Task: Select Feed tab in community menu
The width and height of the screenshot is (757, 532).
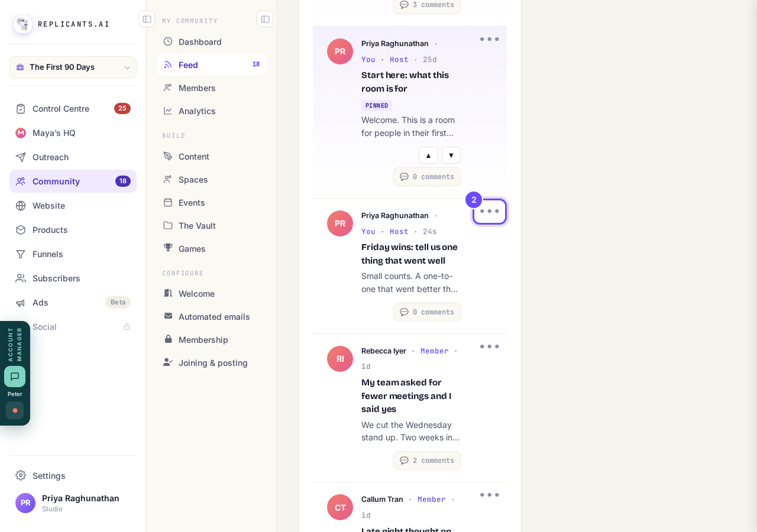Action: click(x=211, y=65)
